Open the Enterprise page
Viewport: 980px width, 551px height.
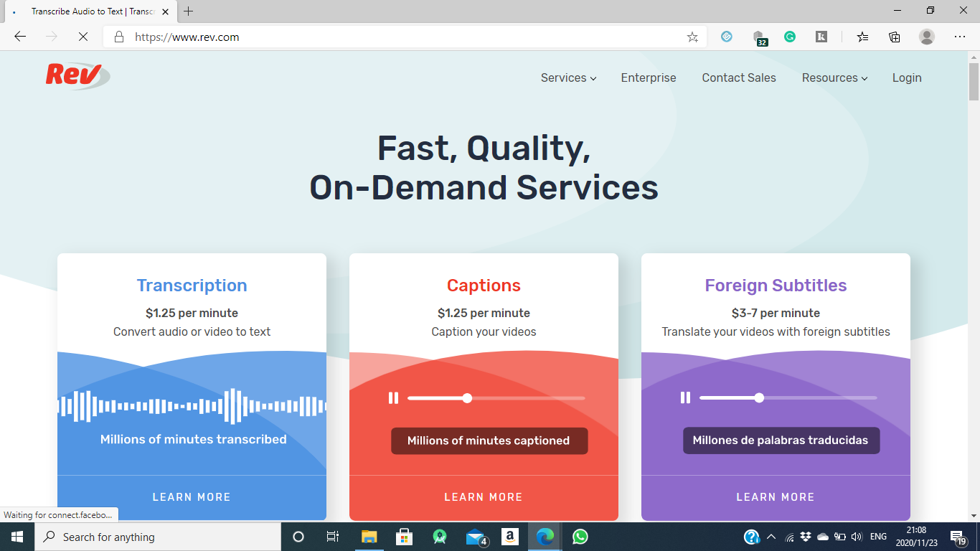point(649,77)
